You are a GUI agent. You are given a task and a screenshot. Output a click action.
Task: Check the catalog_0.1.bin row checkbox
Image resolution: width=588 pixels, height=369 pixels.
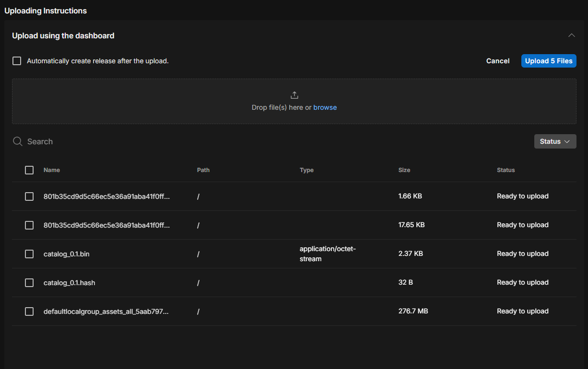tap(29, 254)
